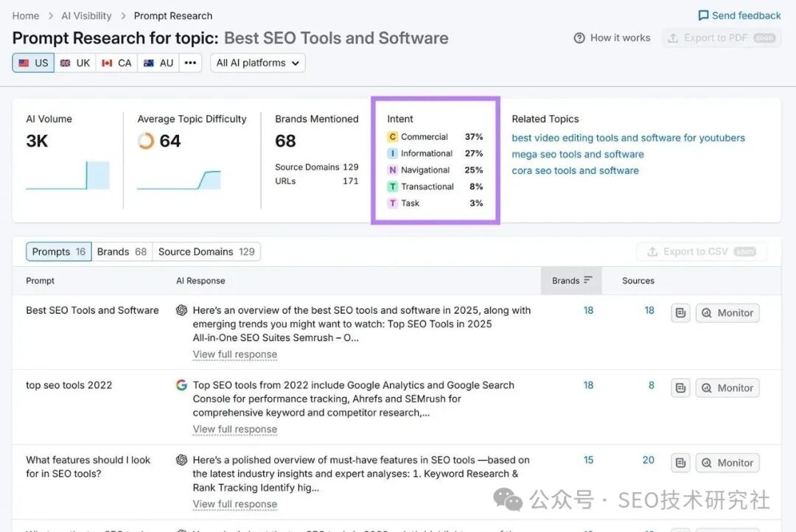Viewport: 796px width, 532px height.
Task: Click the URLs 171 value
Action: click(351, 181)
